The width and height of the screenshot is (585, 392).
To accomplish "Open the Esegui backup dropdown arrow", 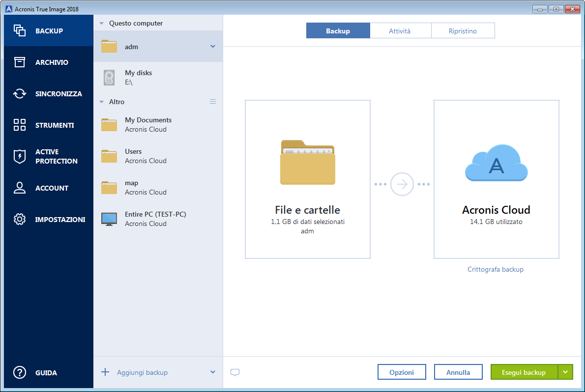I will click(566, 372).
